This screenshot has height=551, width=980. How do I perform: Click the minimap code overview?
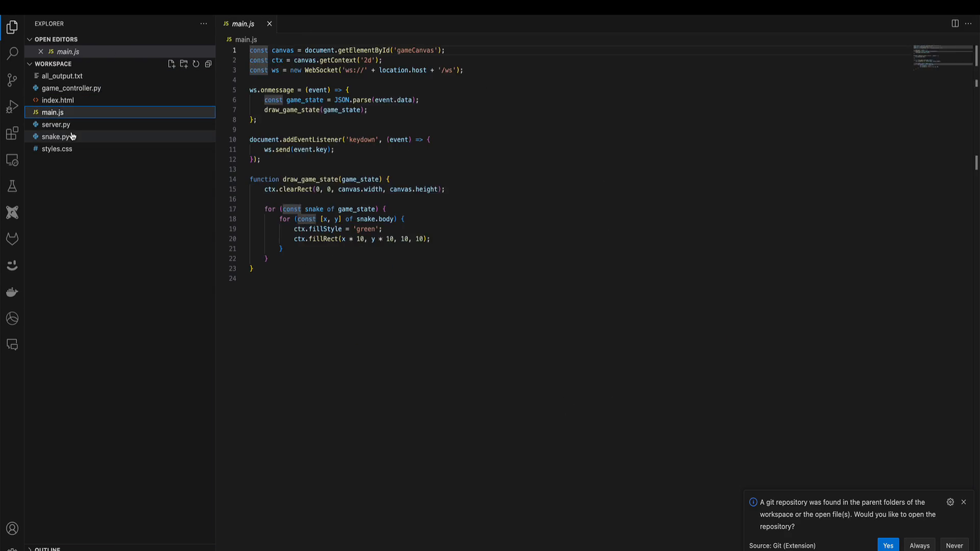942,57
